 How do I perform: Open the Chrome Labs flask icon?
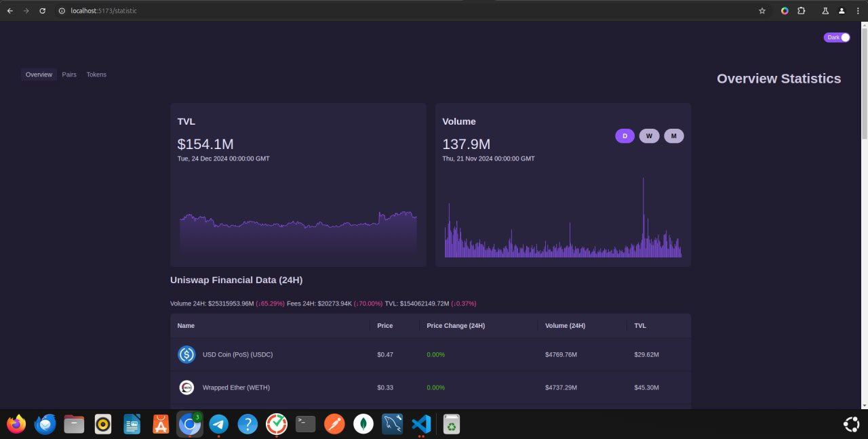[x=825, y=11]
